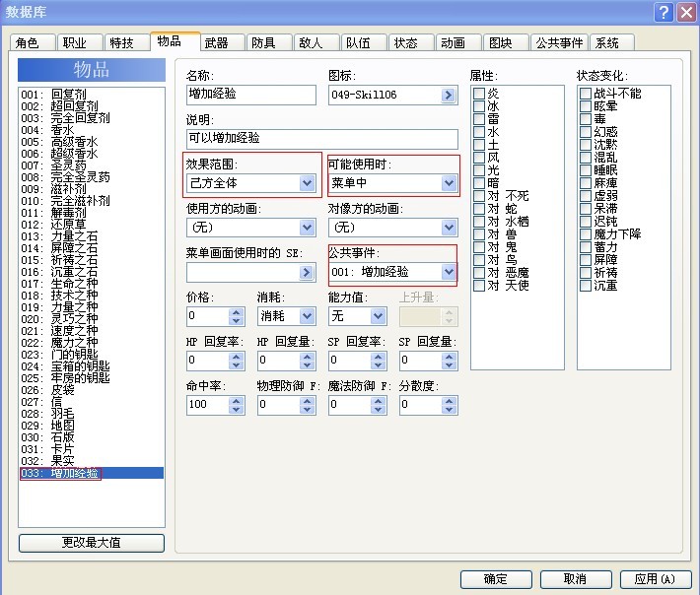Go to the 防具 tab
The width and height of the screenshot is (700, 595).
[269, 42]
